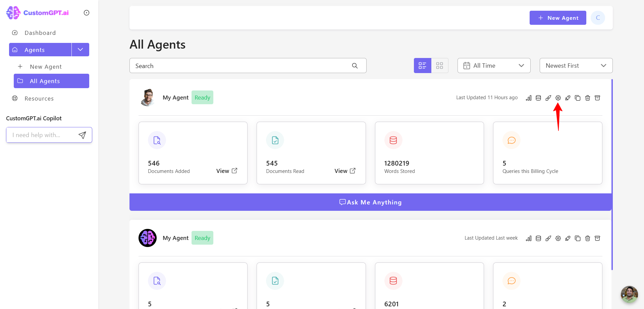Open Resources in sidebar

pos(39,99)
